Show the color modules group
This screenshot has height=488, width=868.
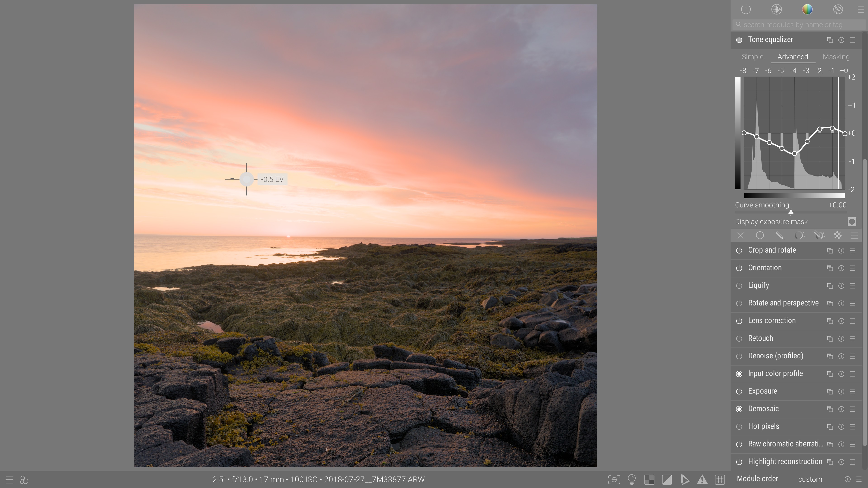click(807, 9)
